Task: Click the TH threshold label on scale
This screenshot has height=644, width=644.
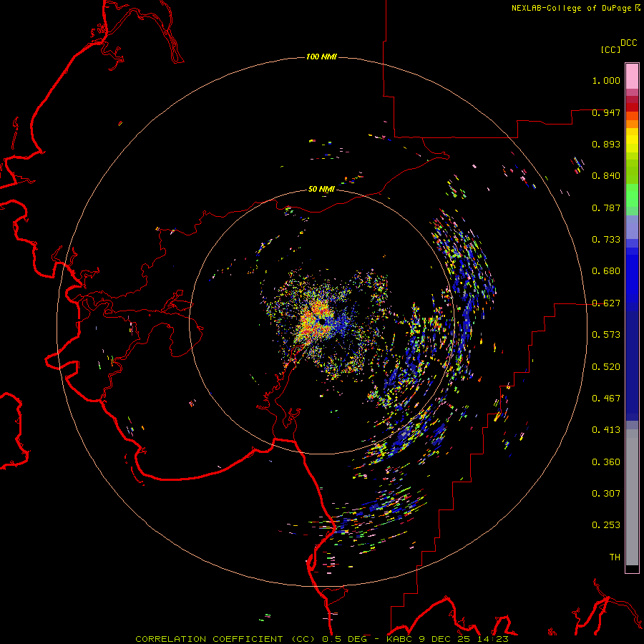Action: click(x=615, y=557)
